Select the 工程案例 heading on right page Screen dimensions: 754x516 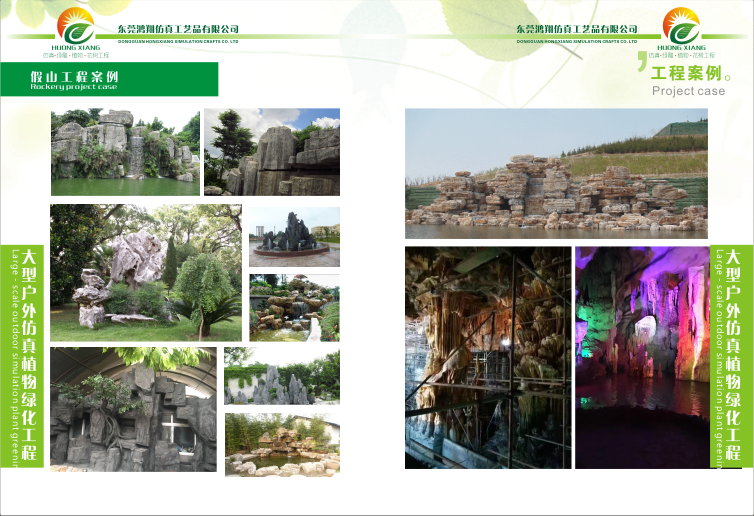coord(686,74)
